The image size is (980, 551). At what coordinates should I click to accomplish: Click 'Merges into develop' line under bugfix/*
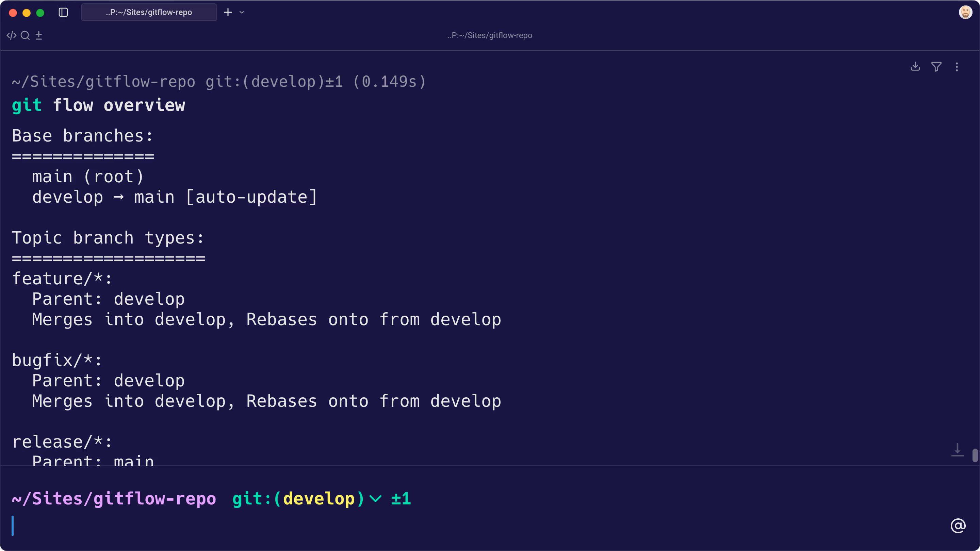[x=267, y=401]
